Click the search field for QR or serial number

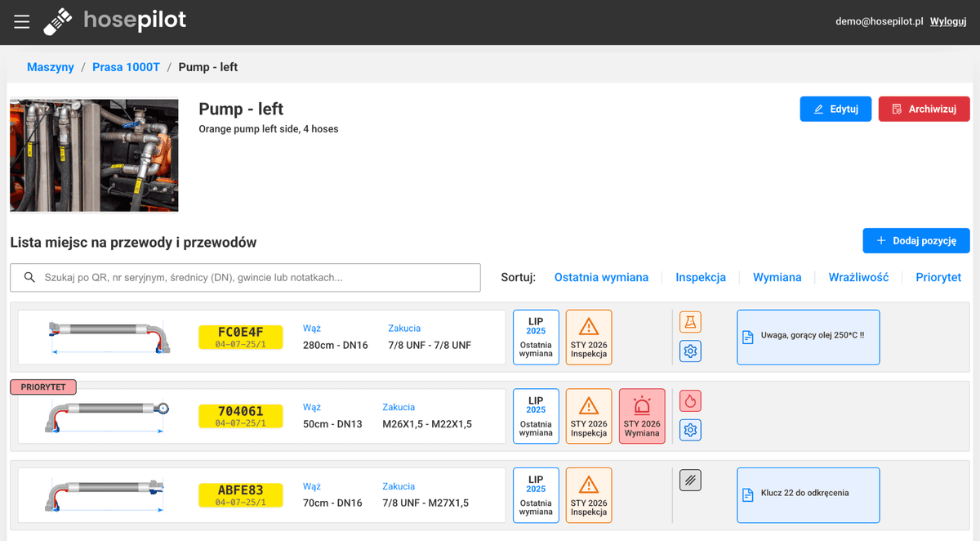tap(245, 278)
